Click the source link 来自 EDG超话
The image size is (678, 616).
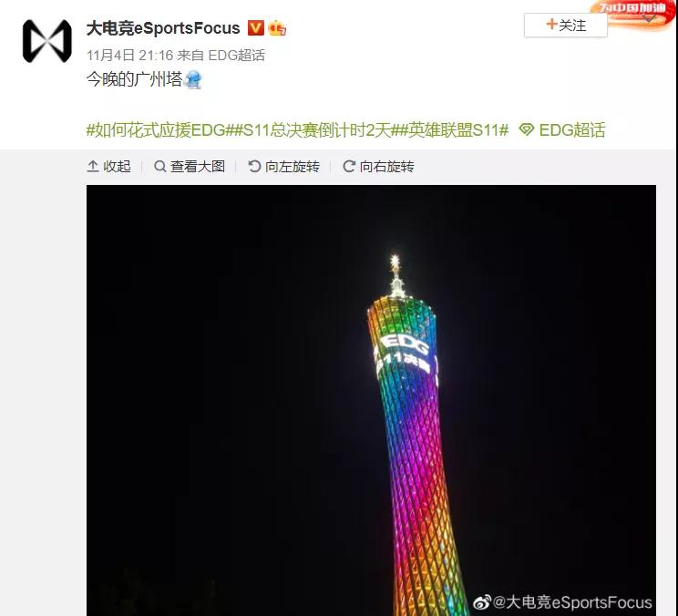point(221,56)
